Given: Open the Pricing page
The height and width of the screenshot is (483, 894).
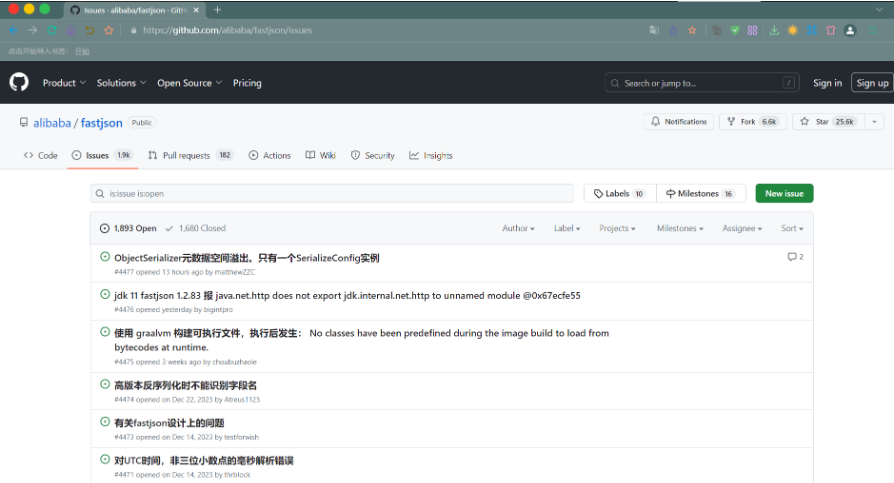Looking at the screenshot, I should (247, 83).
